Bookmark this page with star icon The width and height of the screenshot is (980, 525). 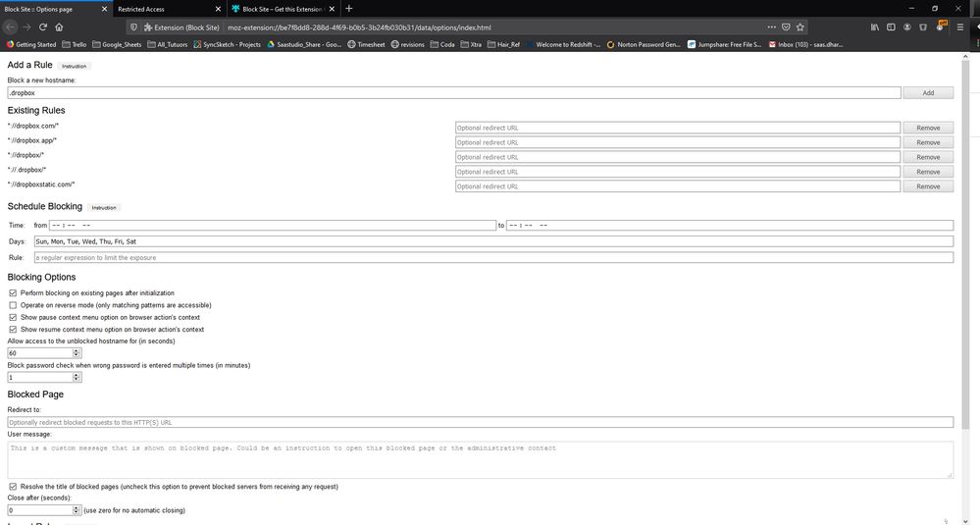[800, 26]
